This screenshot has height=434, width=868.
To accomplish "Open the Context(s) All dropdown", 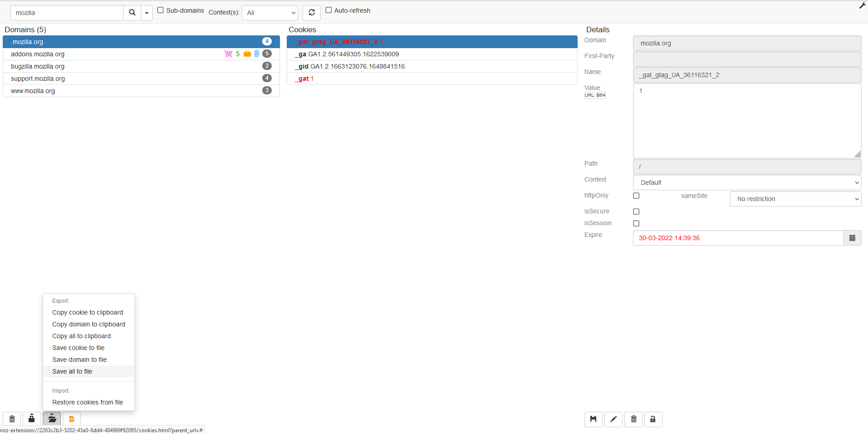I will (270, 13).
